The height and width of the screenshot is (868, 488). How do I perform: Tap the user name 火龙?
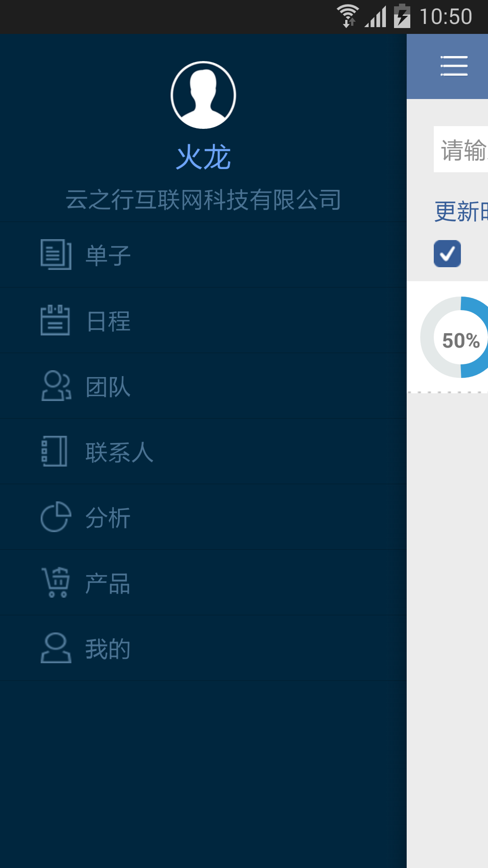[203, 157]
